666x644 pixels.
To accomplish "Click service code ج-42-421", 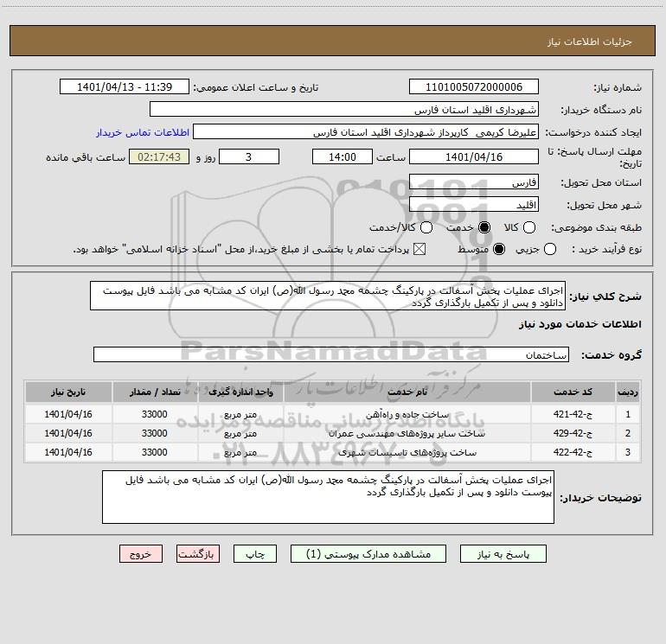I will (x=573, y=414).
